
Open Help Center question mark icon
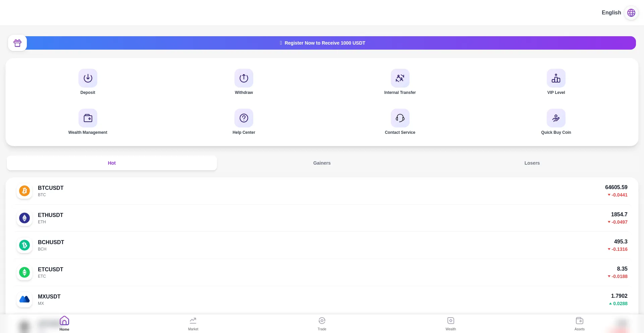[244, 118]
